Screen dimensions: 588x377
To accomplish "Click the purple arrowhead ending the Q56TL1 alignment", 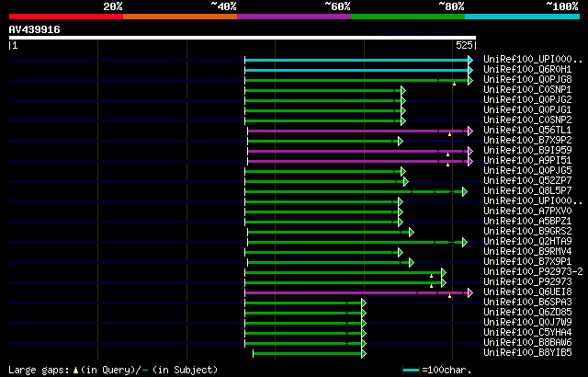I will pos(470,131).
